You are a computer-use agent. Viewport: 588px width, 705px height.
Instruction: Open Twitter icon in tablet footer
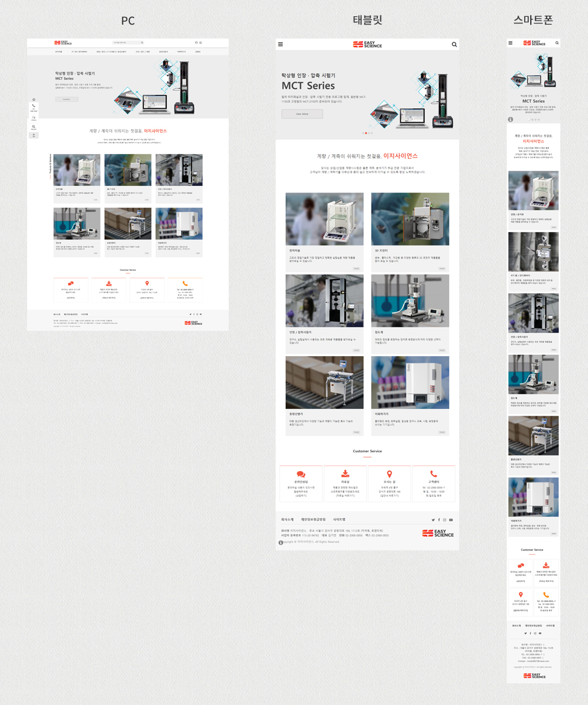tap(433, 520)
